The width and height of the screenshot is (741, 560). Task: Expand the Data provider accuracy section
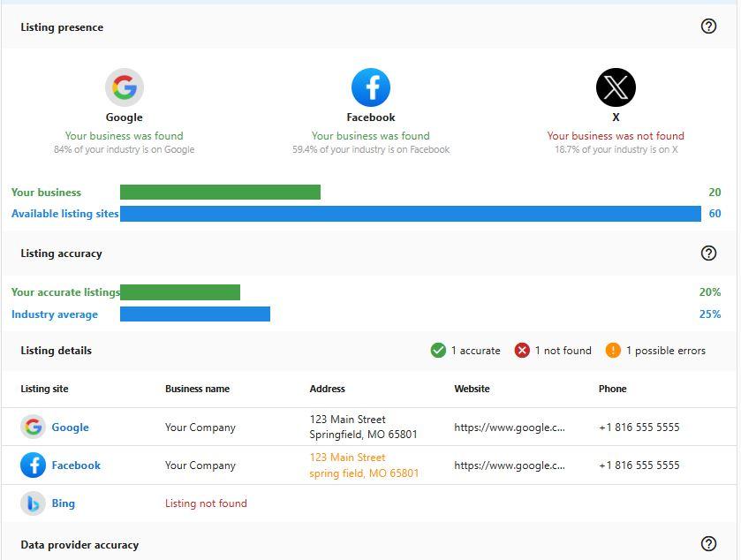[x=79, y=545]
